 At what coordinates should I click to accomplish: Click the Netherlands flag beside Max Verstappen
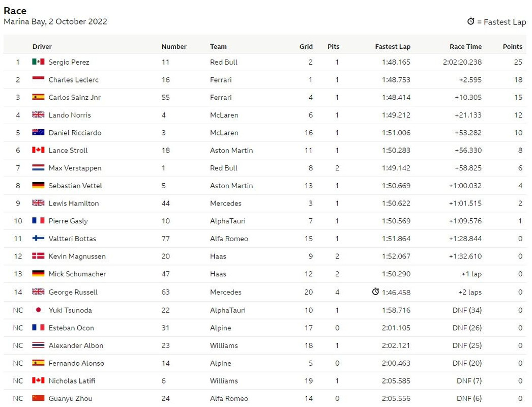click(x=38, y=168)
